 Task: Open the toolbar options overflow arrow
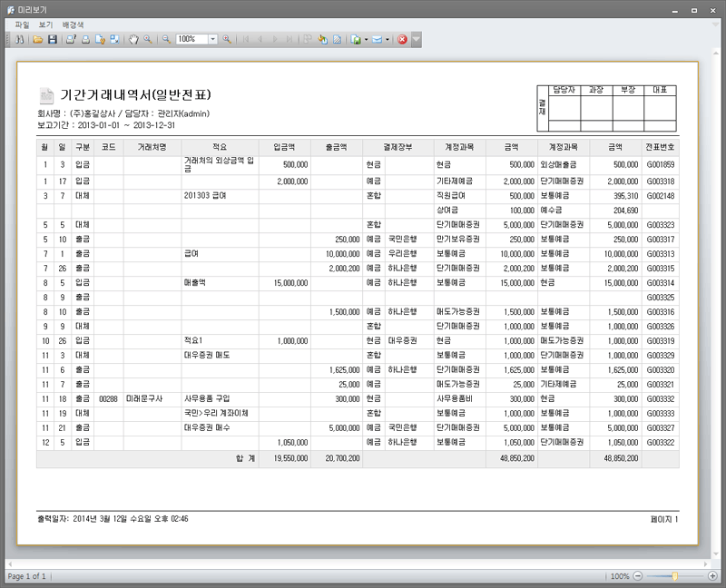417,39
